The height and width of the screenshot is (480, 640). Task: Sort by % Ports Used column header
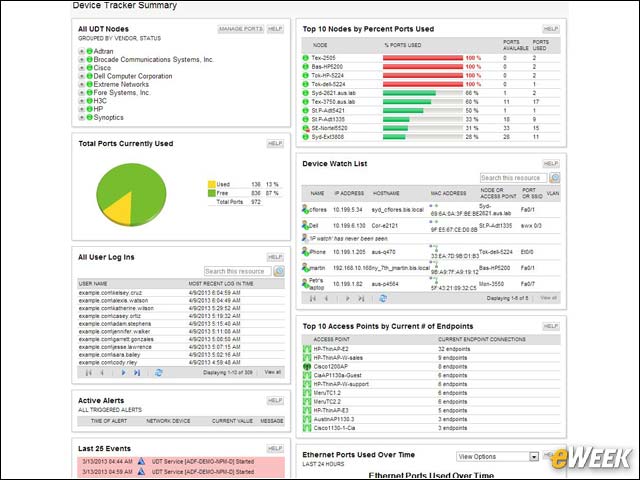(402, 45)
